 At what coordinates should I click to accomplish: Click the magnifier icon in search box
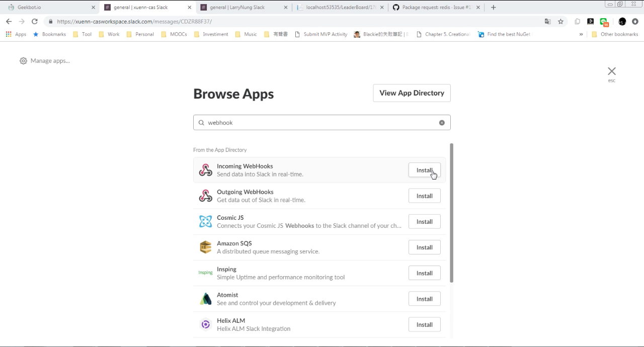(x=202, y=123)
